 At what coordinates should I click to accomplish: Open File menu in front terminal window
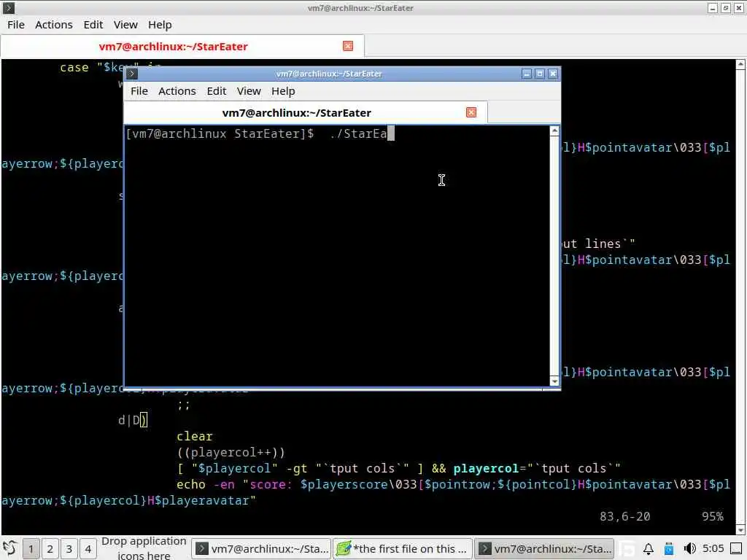pyautogui.click(x=139, y=91)
